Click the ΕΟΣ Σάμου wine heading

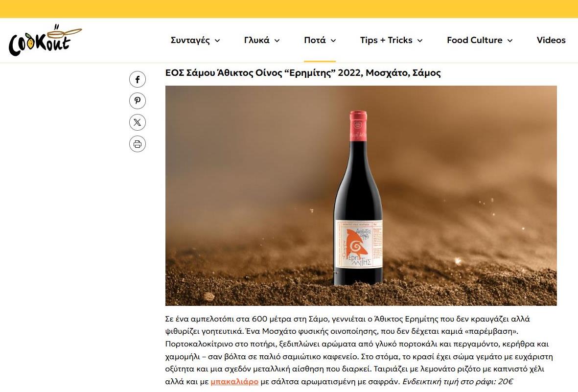tap(303, 72)
